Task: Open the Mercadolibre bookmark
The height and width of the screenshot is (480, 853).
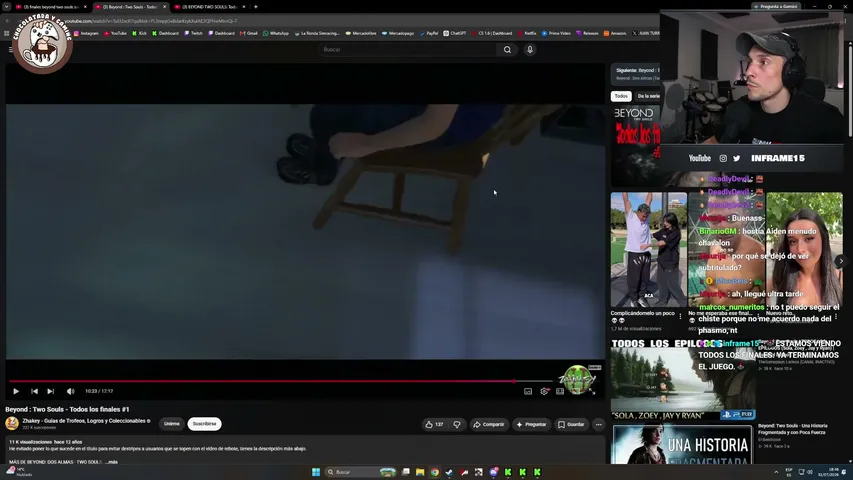Action: tap(361, 33)
